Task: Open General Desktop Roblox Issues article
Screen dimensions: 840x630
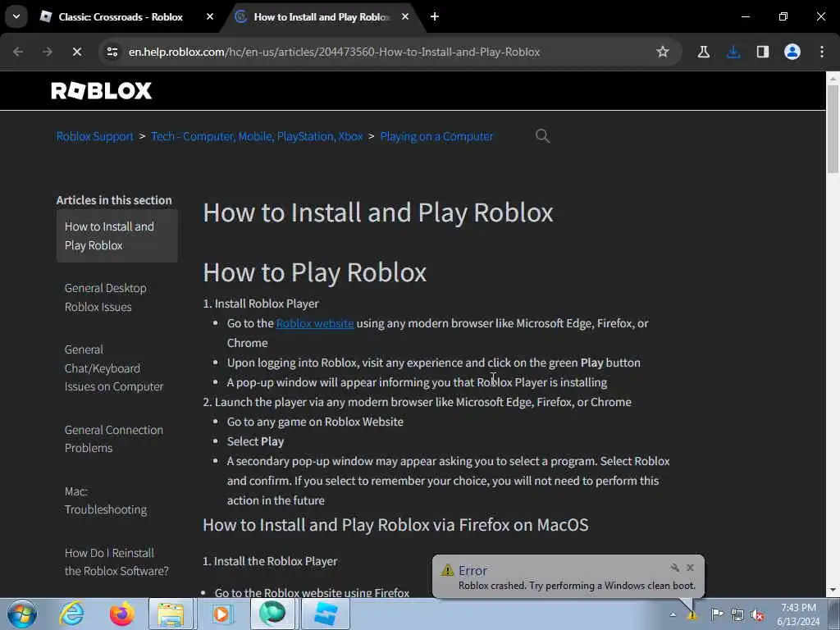Action: (x=106, y=297)
